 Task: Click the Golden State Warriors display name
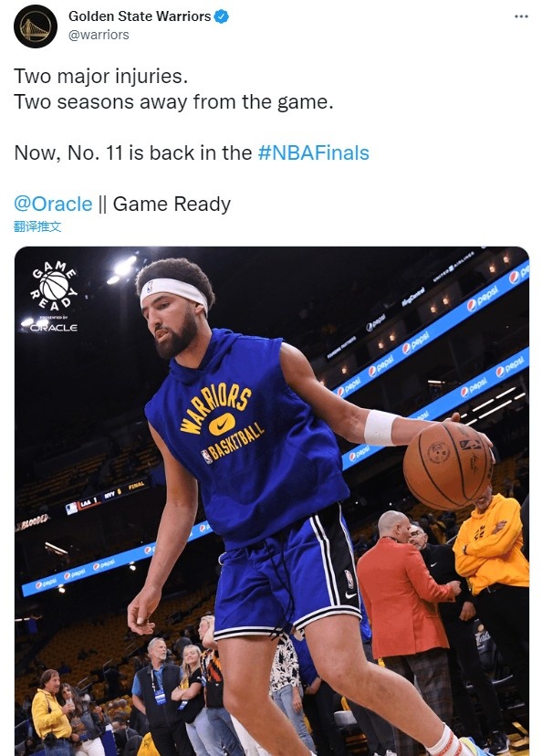140,16
